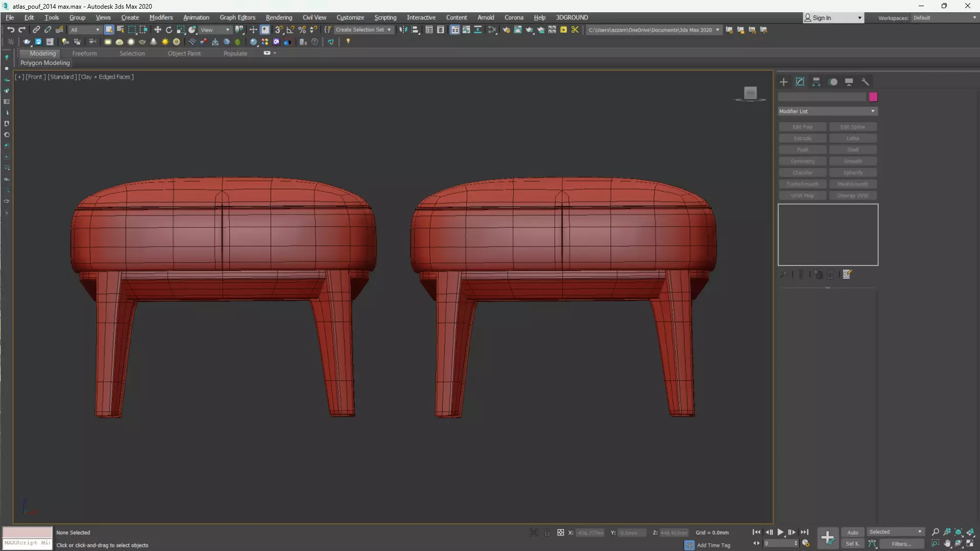Click the Zoom Extents All icon
This screenshot has width=980, height=551.
tap(970, 532)
